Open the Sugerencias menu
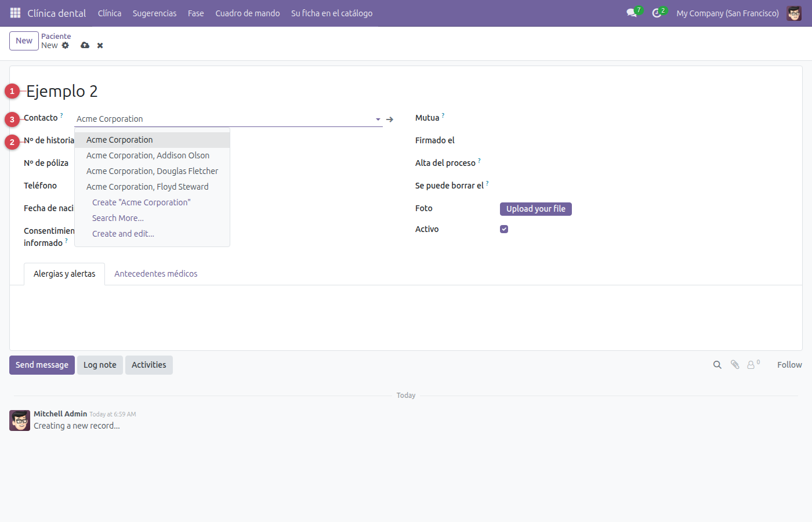812x522 pixels. pyautogui.click(x=154, y=13)
